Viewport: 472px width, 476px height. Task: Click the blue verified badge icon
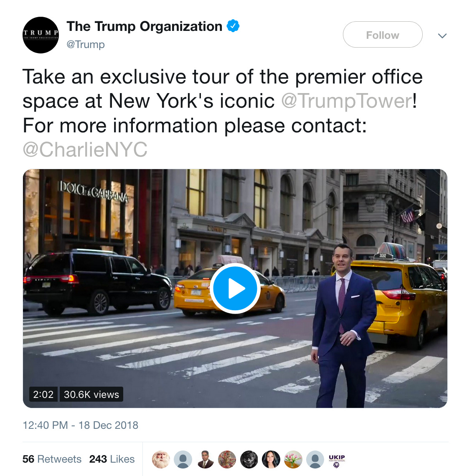coord(233,26)
